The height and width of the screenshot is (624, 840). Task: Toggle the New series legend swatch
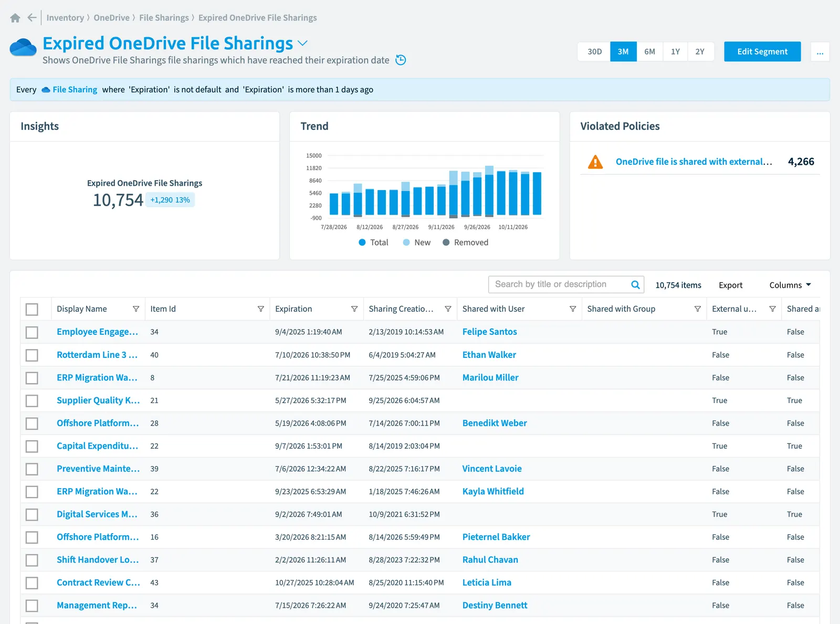[x=406, y=242]
